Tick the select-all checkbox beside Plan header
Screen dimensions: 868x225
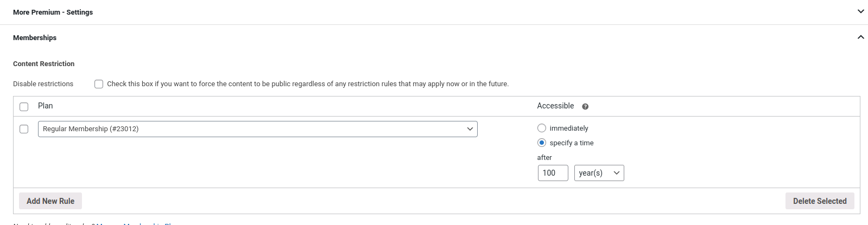[24, 107]
